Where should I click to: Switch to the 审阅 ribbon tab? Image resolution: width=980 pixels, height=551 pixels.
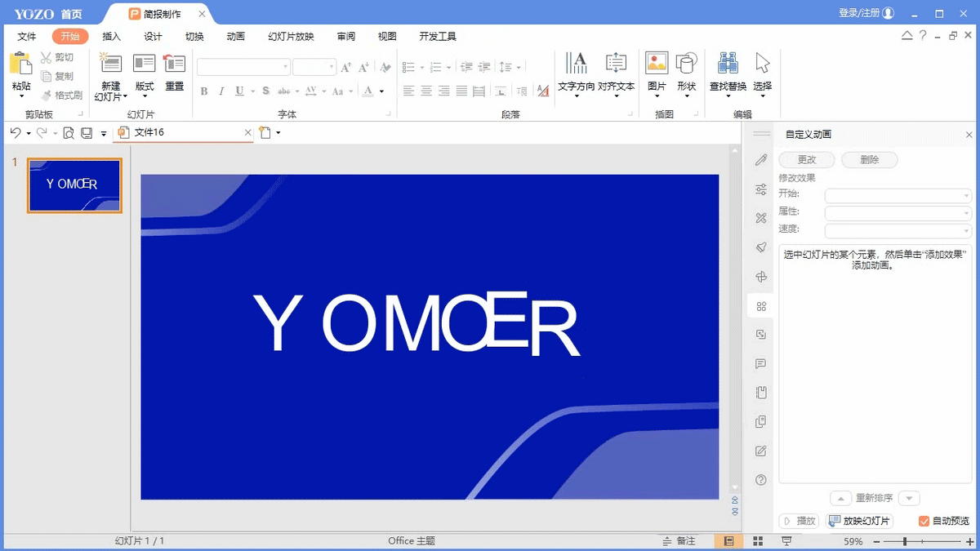click(x=345, y=37)
